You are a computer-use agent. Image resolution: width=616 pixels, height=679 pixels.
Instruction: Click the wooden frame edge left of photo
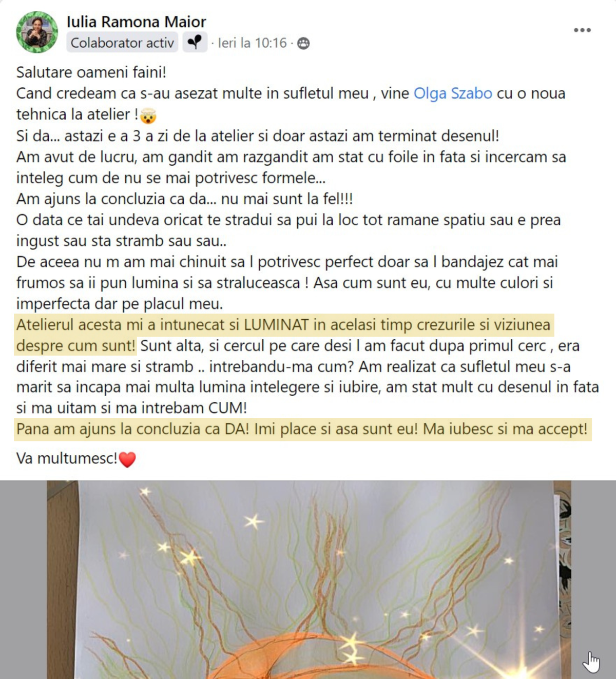pos(62,579)
